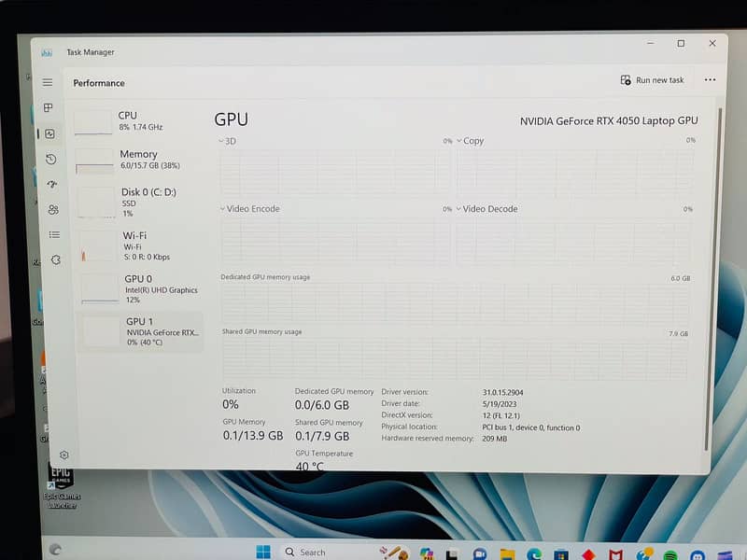This screenshot has height=560, width=747.
Task: Click the Performance page heading
Action: tap(99, 83)
